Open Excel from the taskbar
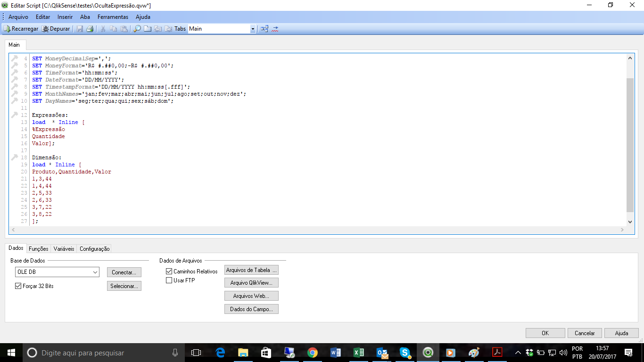This screenshot has width=644, height=362. tap(358, 353)
